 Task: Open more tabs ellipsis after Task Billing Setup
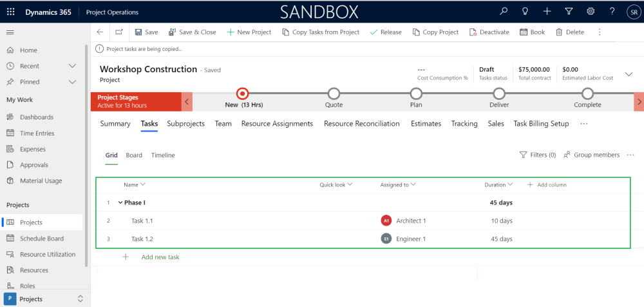click(x=584, y=123)
